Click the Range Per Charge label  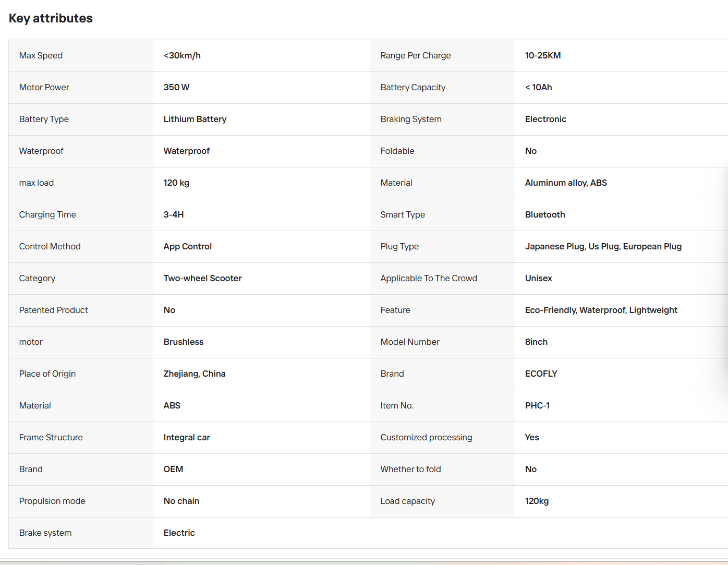(416, 55)
